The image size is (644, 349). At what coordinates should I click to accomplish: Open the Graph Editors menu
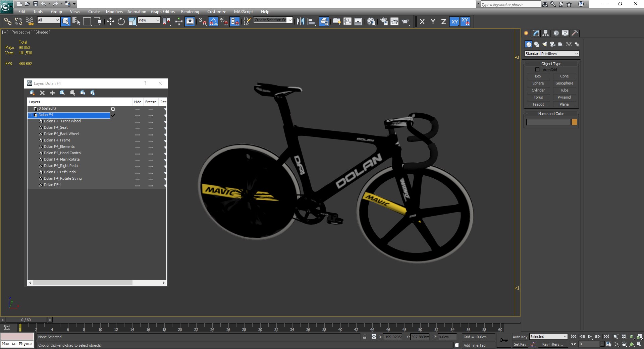[163, 12]
